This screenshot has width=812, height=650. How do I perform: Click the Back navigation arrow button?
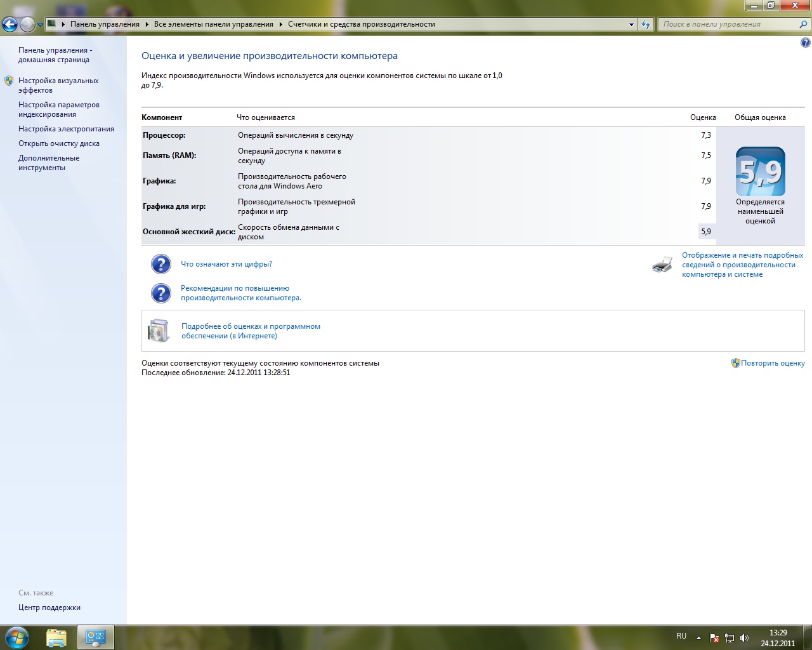pyautogui.click(x=10, y=24)
